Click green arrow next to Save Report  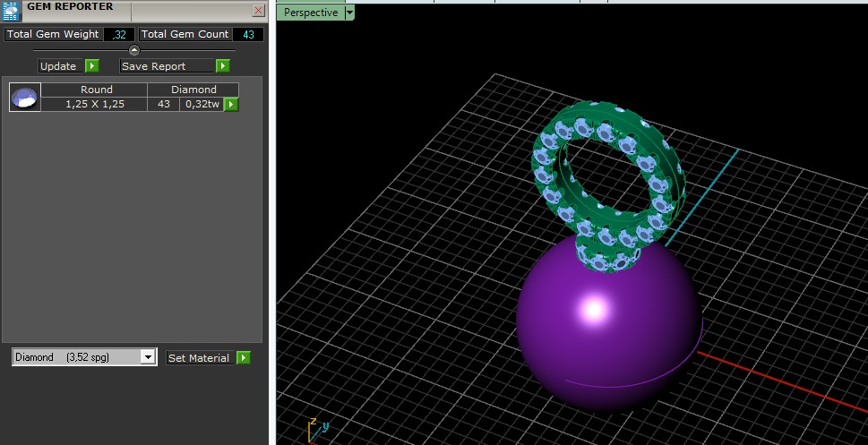coord(222,66)
